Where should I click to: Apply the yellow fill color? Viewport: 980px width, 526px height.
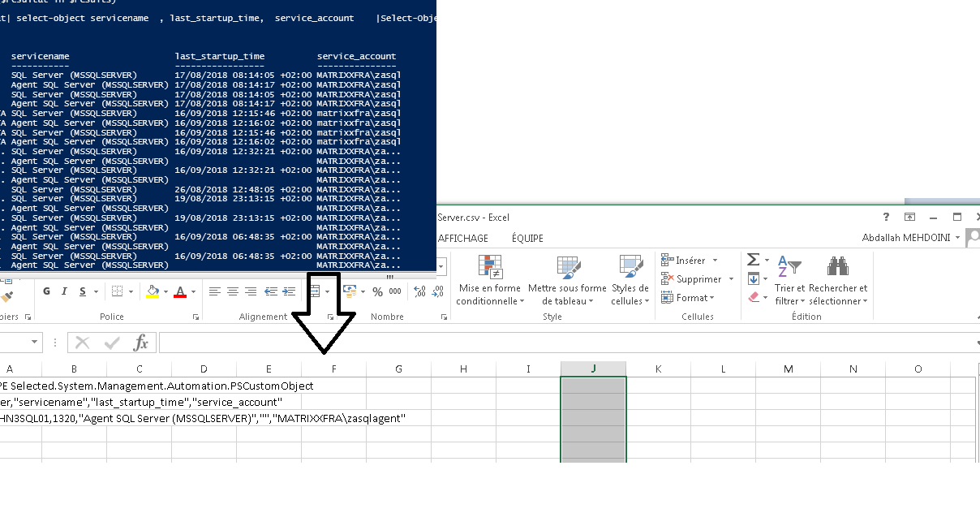click(152, 292)
